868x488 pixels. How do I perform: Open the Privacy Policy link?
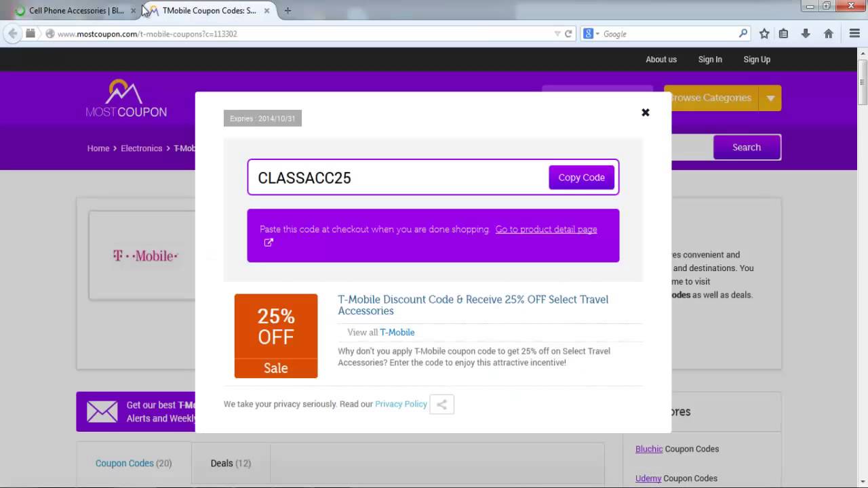click(401, 404)
